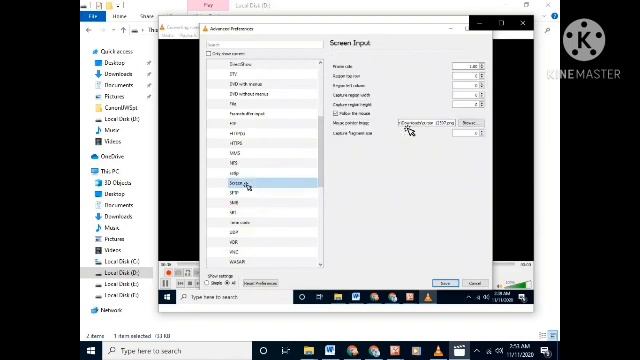Image resolution: width=640 pixels, height=360 pixels.
Task: Click the Frame rate value field
Action: 466,66
